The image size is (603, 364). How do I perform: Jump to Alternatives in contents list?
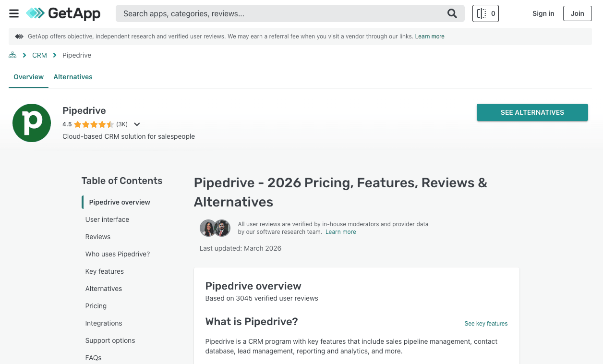coord(104,289)
